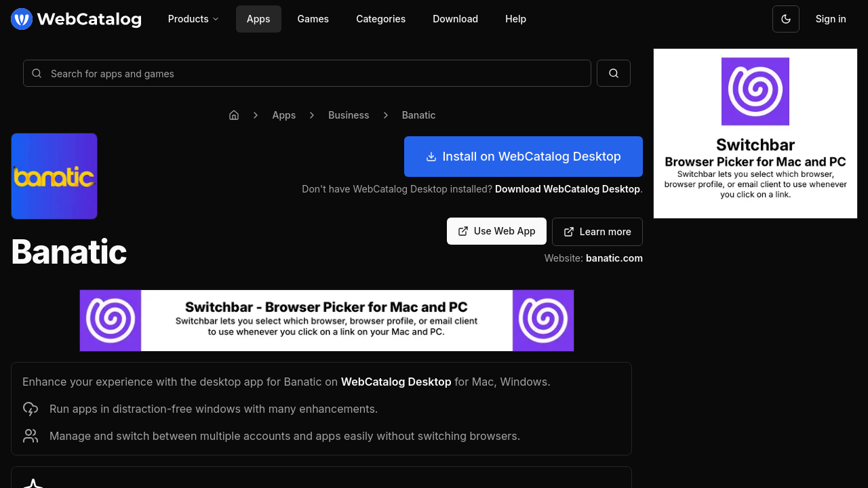This screenshot has width=868, height=488.
Task: Click the Download WebCatalog Desktop link
Action: [x=567, y=189]
